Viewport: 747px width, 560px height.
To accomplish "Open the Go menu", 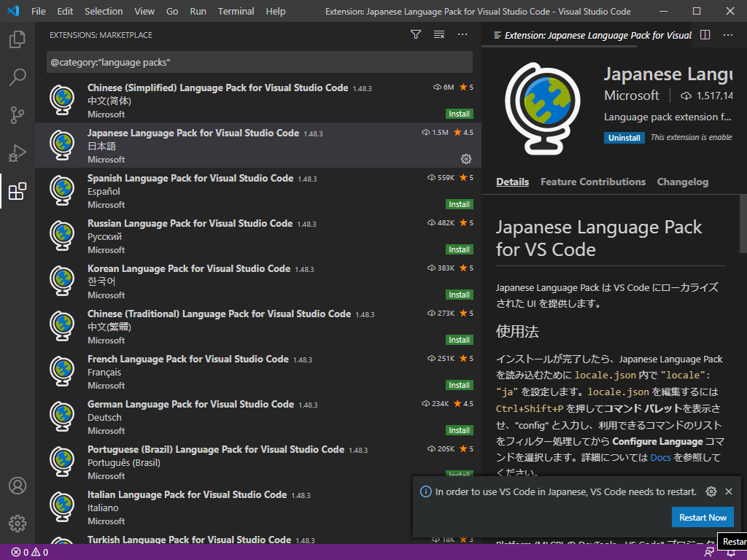I will tap(172, 11).
